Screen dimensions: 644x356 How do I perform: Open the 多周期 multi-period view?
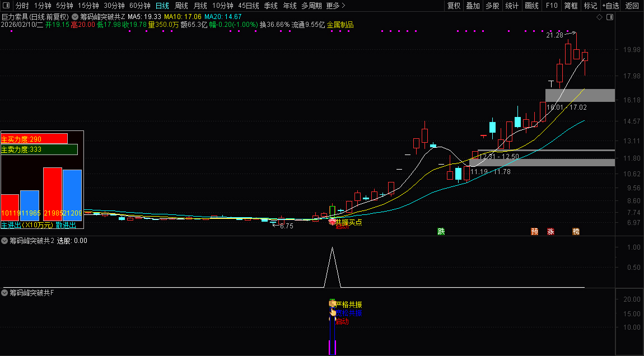(312, 6)
